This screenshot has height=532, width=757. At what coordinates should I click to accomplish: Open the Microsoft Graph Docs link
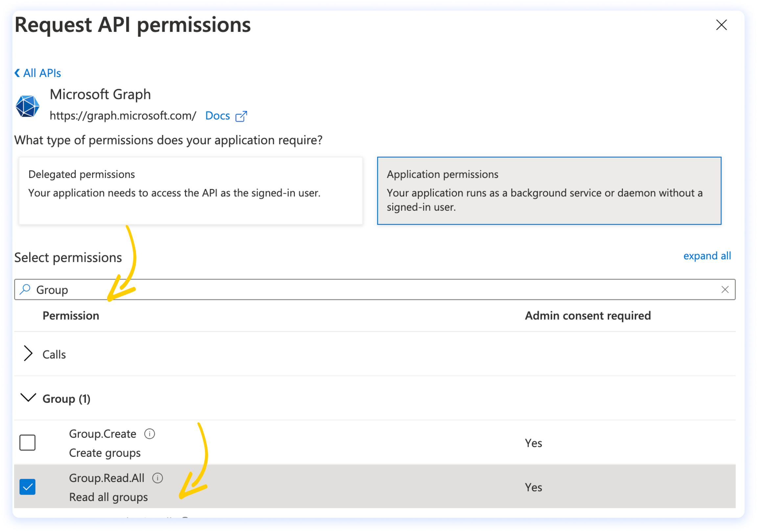(x=217, y=116)
